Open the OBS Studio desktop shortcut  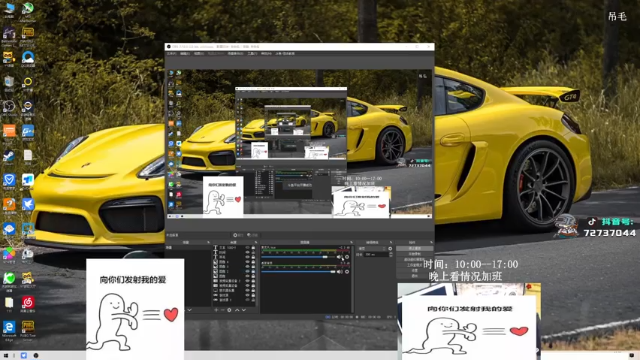point(9,107)
